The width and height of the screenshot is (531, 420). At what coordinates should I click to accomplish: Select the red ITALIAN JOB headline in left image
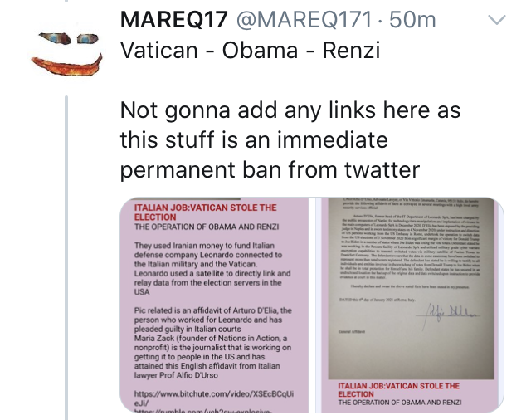[205, 212]
